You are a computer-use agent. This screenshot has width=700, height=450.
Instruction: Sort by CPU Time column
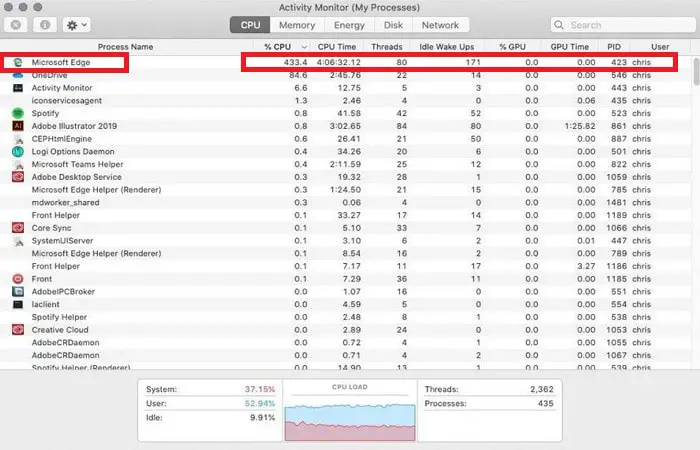pyautogui.click(x=337, y=46)
